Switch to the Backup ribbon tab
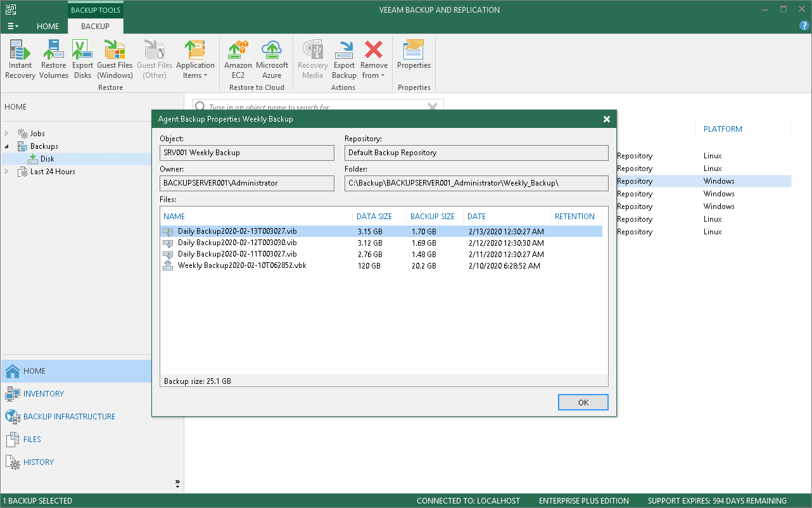The width and height of the screenshot is (812, 508). (x=95, y=26)
